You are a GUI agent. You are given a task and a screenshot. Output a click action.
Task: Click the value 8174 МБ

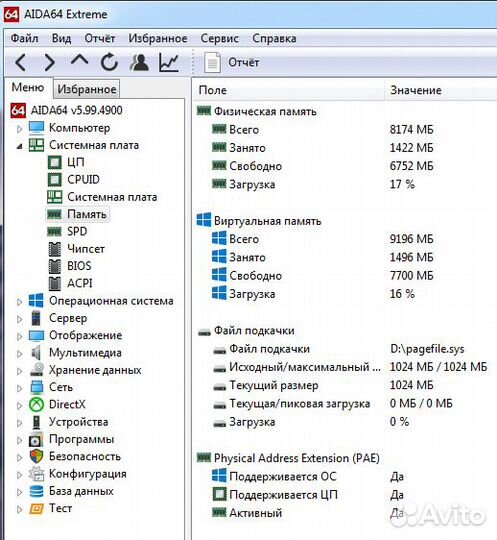click(x=412, y=130)
